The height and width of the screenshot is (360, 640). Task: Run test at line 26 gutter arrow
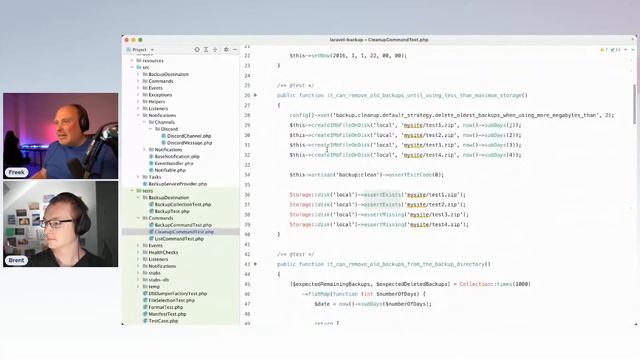click(x=256, y=95)
